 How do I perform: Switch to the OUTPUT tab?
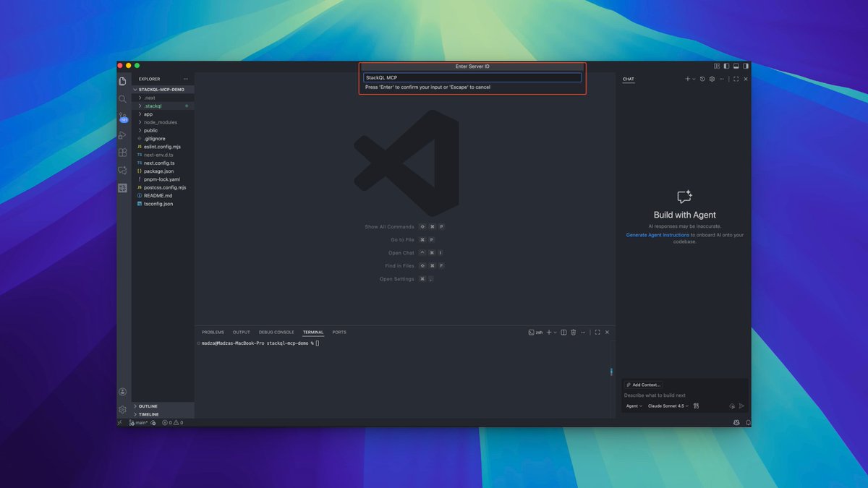coord(241,333)
